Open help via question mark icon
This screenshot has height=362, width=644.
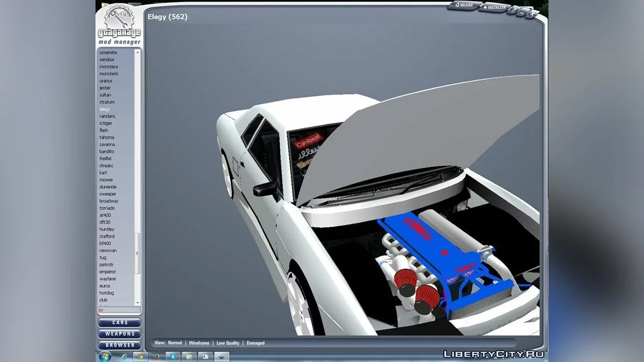pyautogui.click(x=514, y=10)
